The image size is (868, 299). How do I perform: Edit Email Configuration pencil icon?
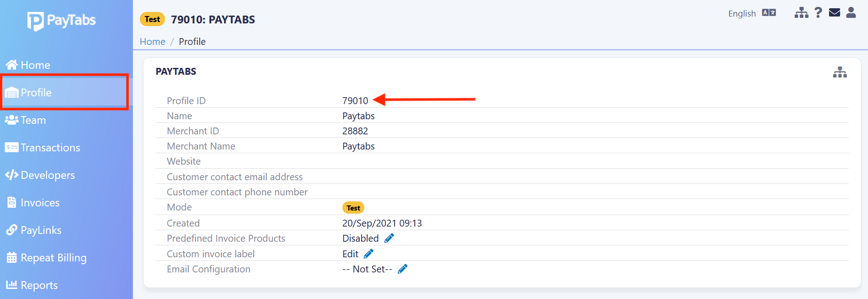[402, 269]
